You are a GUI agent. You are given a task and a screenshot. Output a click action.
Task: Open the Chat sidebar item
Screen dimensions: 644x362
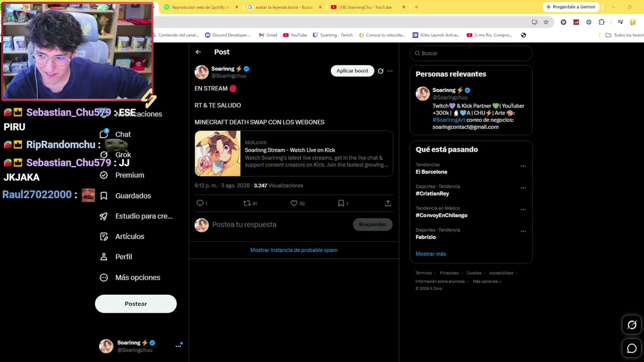(x=115, y=134)
